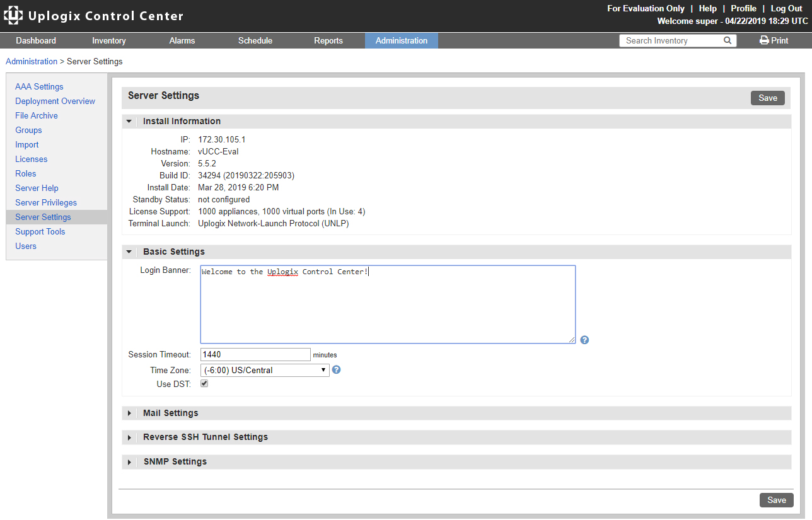Click standby status 'not configured'
The width and height of the screenshot is (812, 520).
pyautogui.click(x=224, y=199)
